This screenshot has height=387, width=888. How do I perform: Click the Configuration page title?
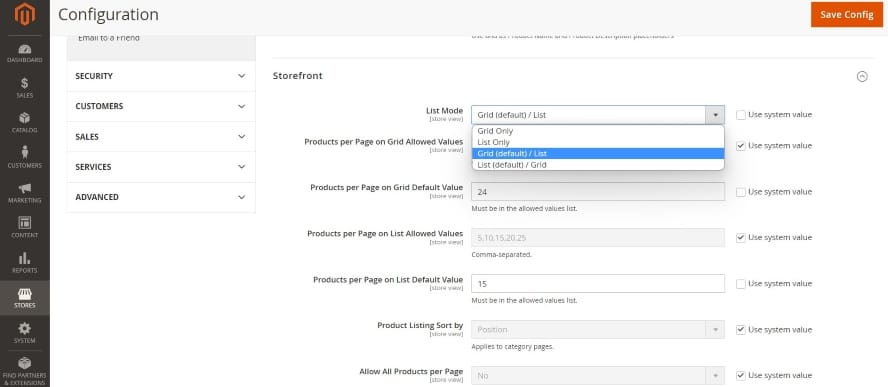click(x=108, y=15)
